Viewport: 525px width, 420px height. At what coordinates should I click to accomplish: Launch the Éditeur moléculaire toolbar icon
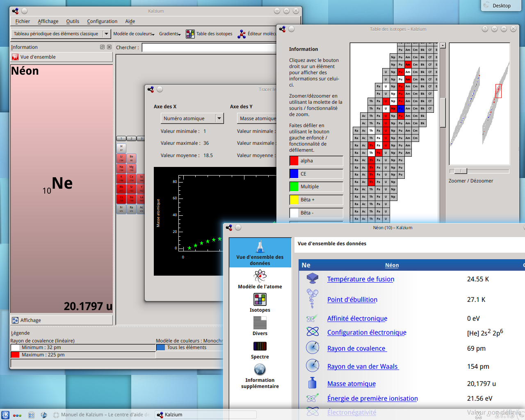[242, 34]
